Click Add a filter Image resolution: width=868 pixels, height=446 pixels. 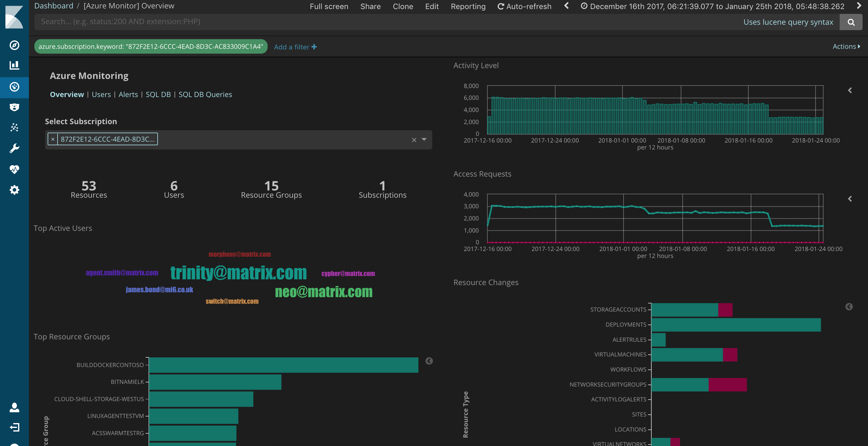click(295, 47)
